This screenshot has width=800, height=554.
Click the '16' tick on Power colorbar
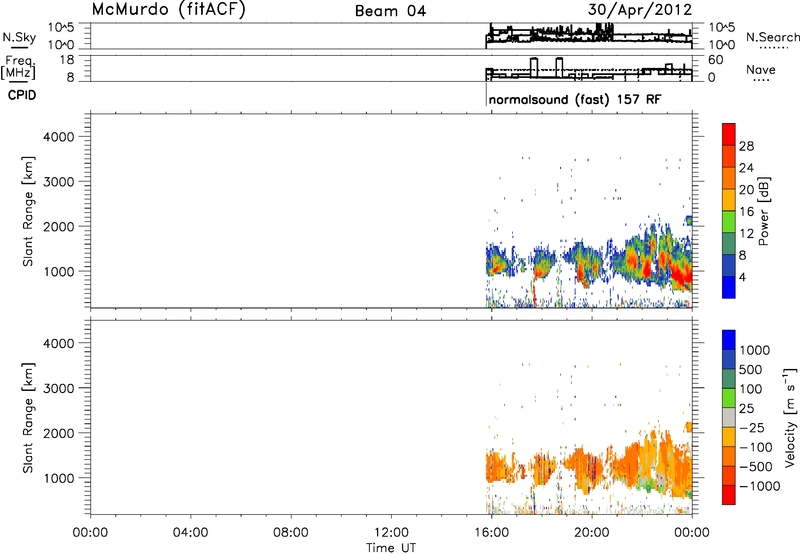point(746,212)
